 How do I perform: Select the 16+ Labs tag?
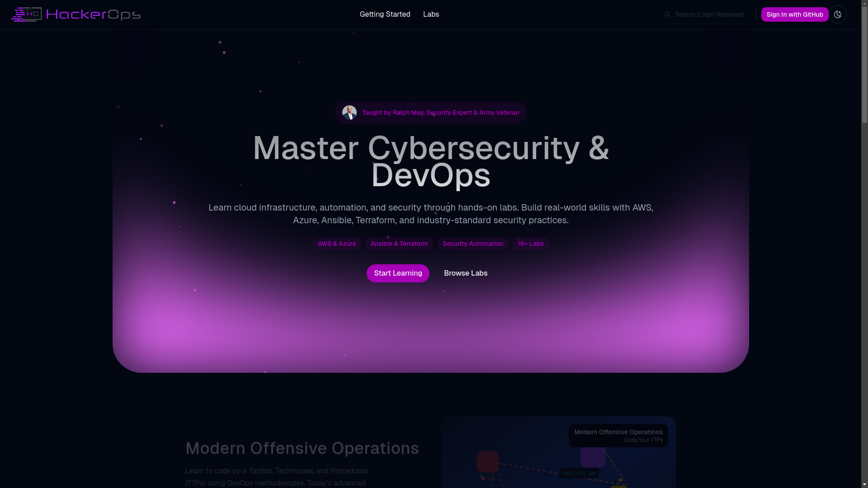coord(531,244)
